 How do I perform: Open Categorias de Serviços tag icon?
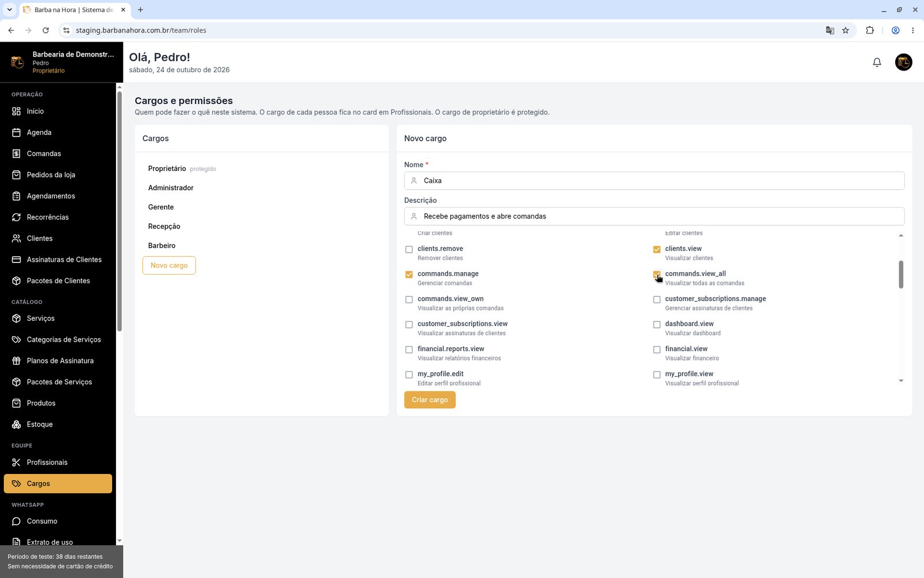tap(16, 339)
